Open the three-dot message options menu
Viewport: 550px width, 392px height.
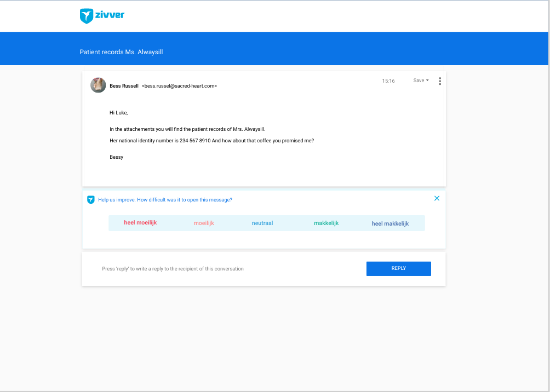tap(440, 81)
